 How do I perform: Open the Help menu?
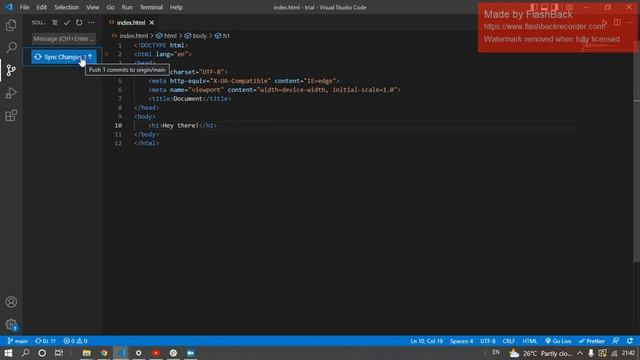tap(176, 7)
